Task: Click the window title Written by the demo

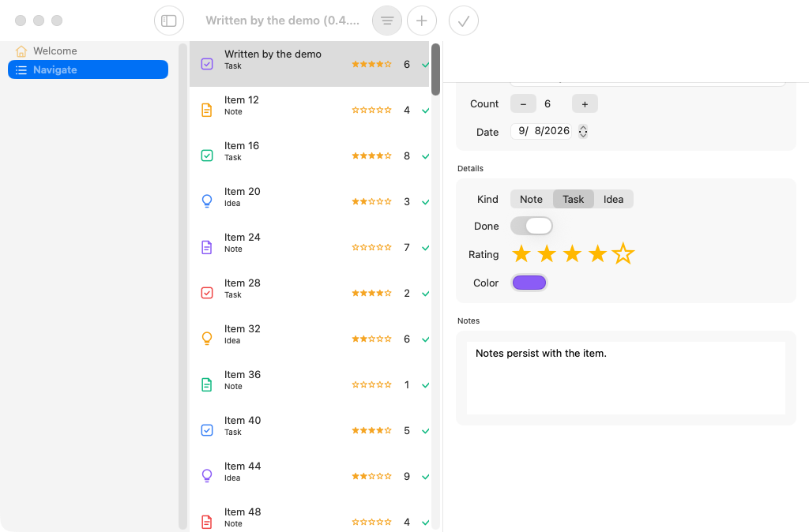Action: (282, 21)
